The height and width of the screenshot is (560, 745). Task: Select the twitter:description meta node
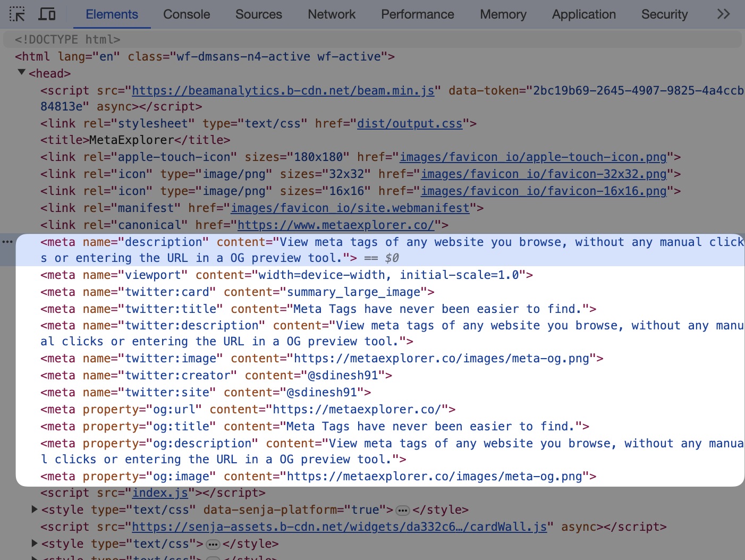tap(392, 334)
